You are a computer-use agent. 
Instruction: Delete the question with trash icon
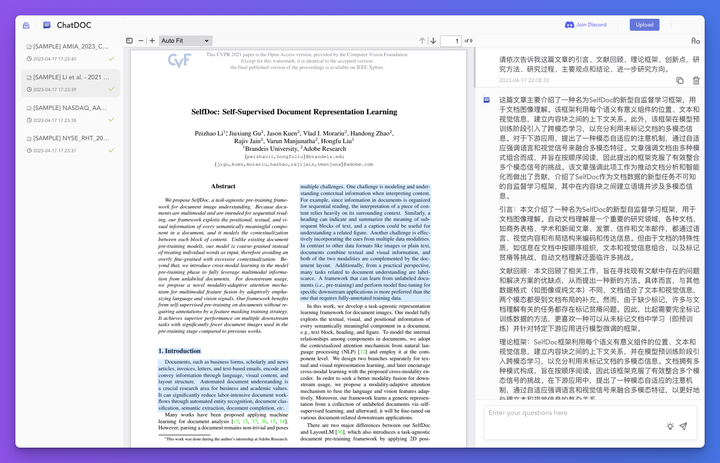tap(696, 80)
